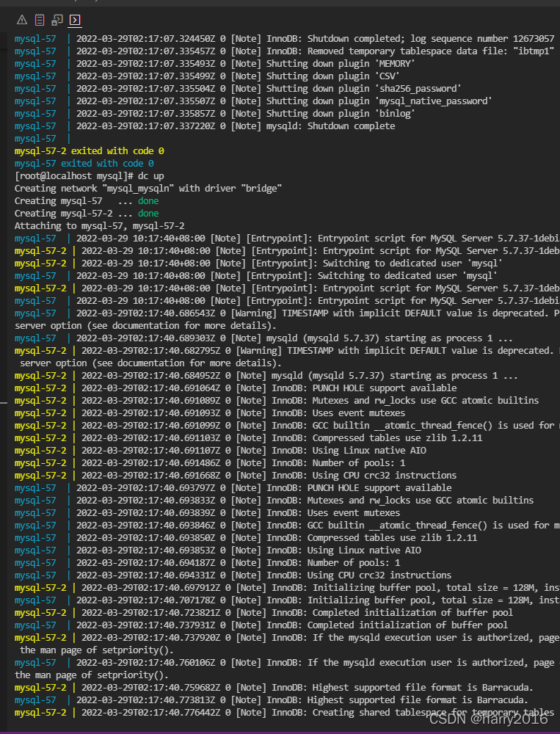Click 'Attaching to mysql-57, mysql-57-2' line
The image size is (560, 734).
99,225
